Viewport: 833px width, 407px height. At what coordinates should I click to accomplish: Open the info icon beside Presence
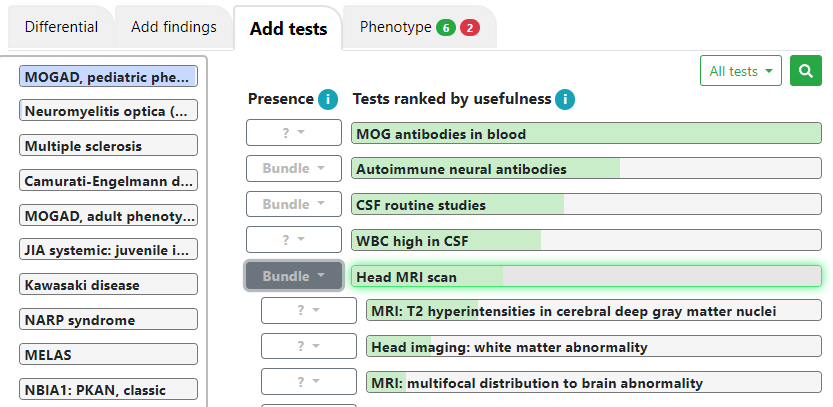[328, 99]
